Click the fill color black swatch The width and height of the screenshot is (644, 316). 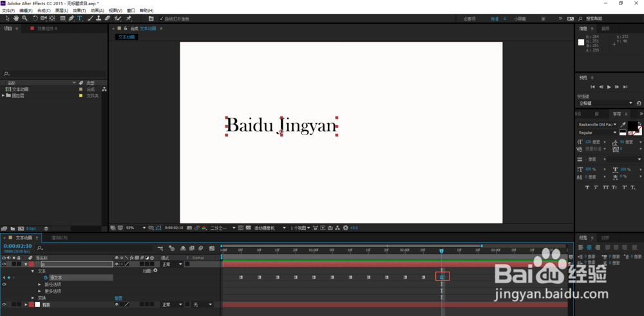tap(632, 125)
